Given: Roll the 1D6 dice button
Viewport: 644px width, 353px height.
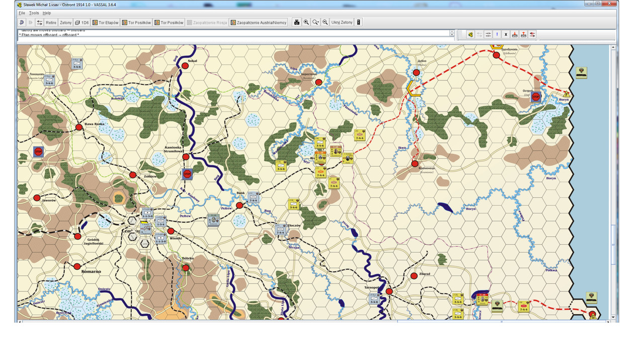Looking at the screenshot, I should pos(82,23).
